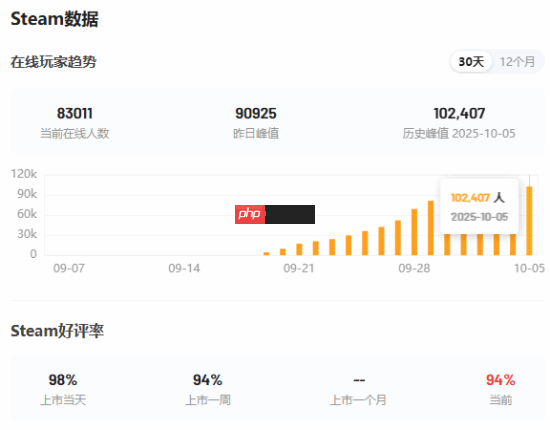Image resolution: width=550 pixels, height=430 pixels.
Task: Click the 94% rating above 上市一周
Action: [208, 380]
